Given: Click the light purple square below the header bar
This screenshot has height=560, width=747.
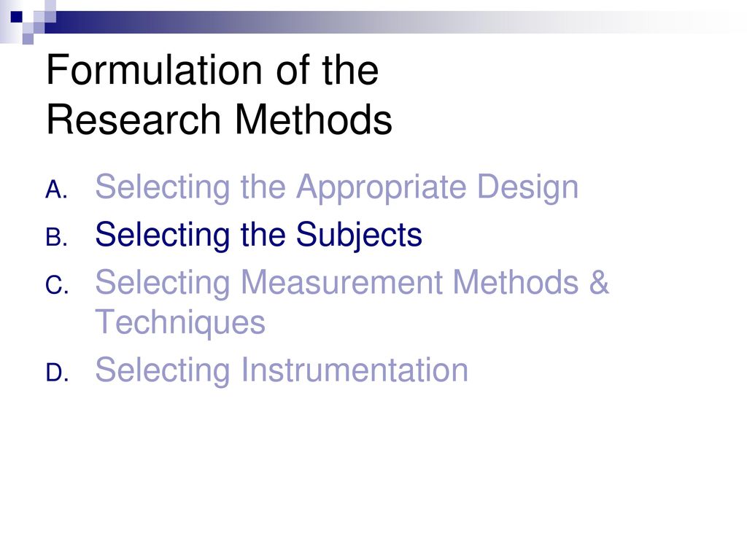Looking at the screenshot, I should click(28, 39).
